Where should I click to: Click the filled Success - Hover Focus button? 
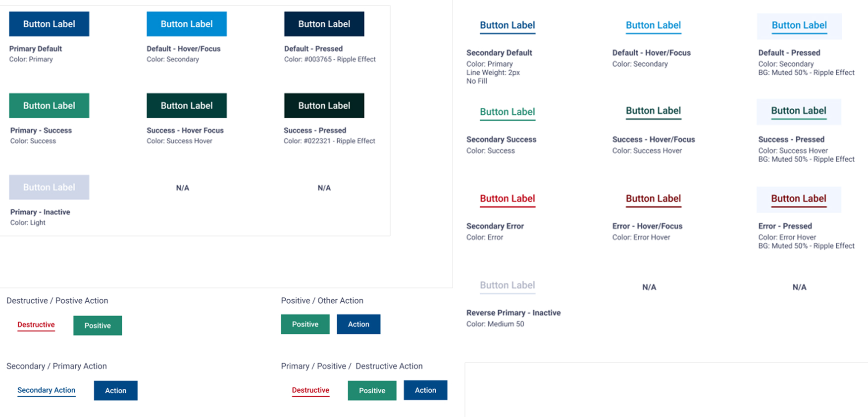(x=186, y=105)
